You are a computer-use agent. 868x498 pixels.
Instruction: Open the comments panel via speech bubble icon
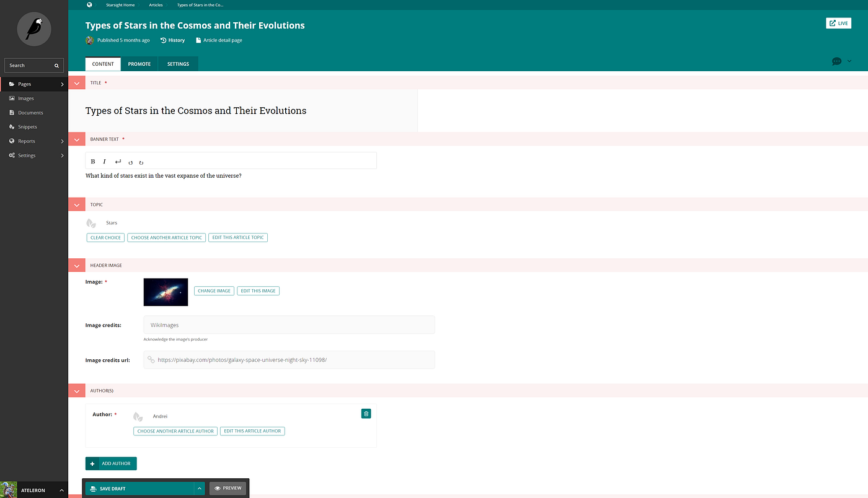tap(836, 61)
